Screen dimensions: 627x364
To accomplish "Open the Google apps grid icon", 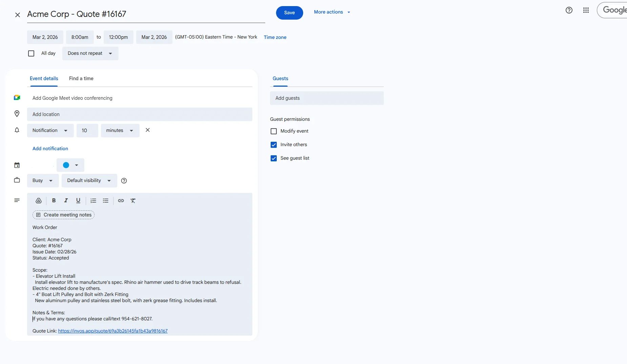I will pos(586,10).
